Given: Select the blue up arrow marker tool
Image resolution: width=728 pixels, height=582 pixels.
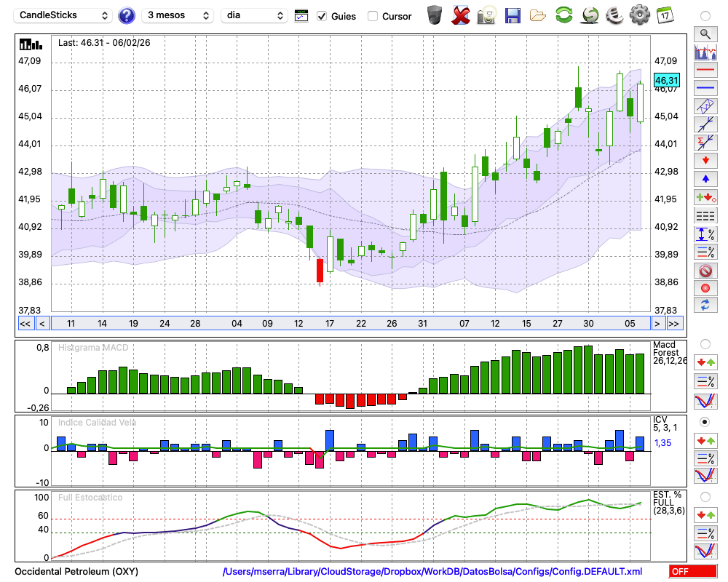Looking at the screenshot, I should pyautogui.click(x=705, y=178).
